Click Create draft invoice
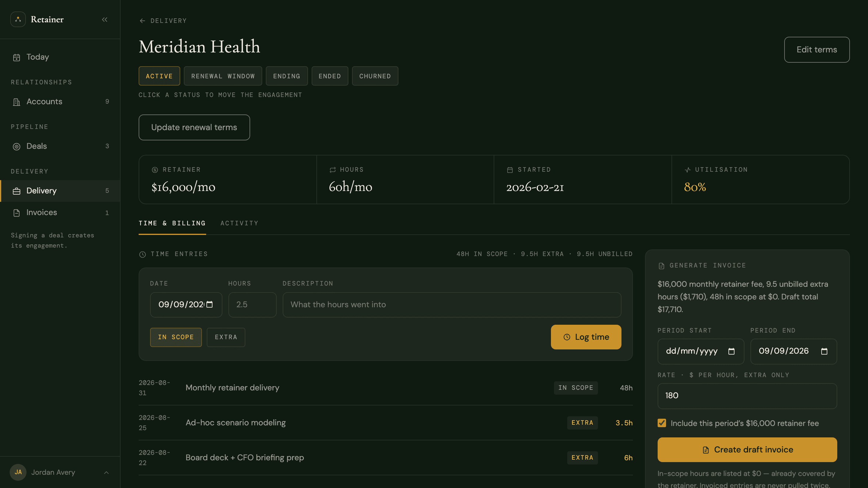The height and width of the screenshot is (488, 868). (x=747, y=450)
